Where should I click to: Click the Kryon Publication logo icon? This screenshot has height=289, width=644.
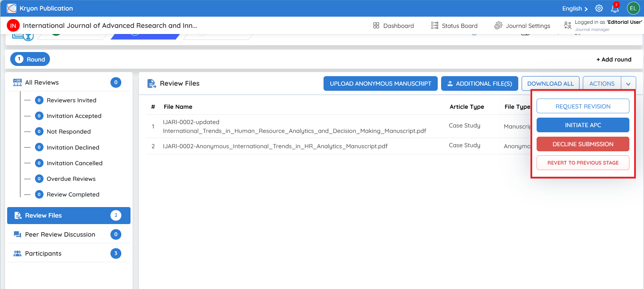click(x=12, y=8)
